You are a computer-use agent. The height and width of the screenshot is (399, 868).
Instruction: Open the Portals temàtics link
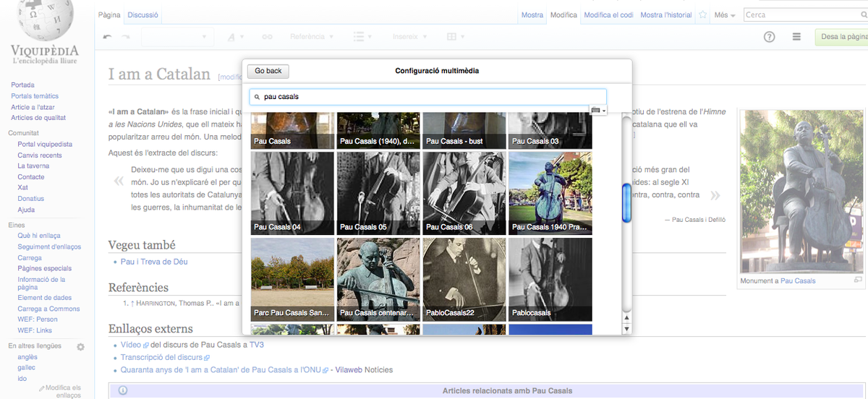[35, 95]
